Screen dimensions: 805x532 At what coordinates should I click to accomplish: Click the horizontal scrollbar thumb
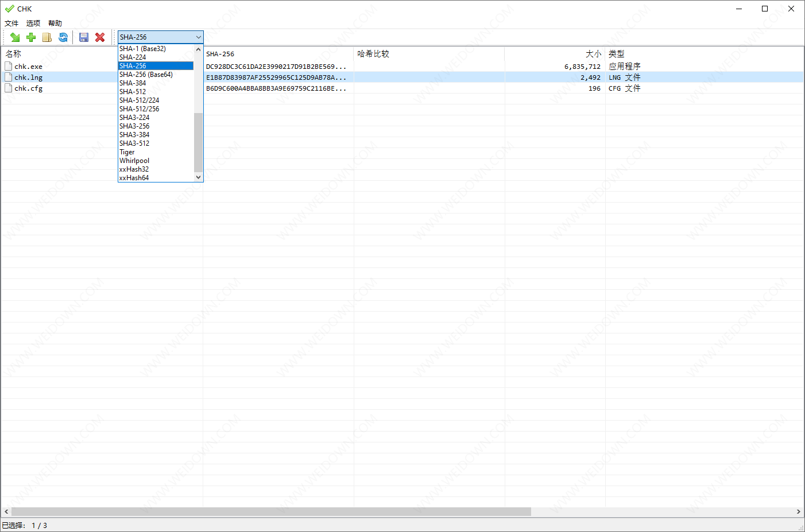click(271, 511)
